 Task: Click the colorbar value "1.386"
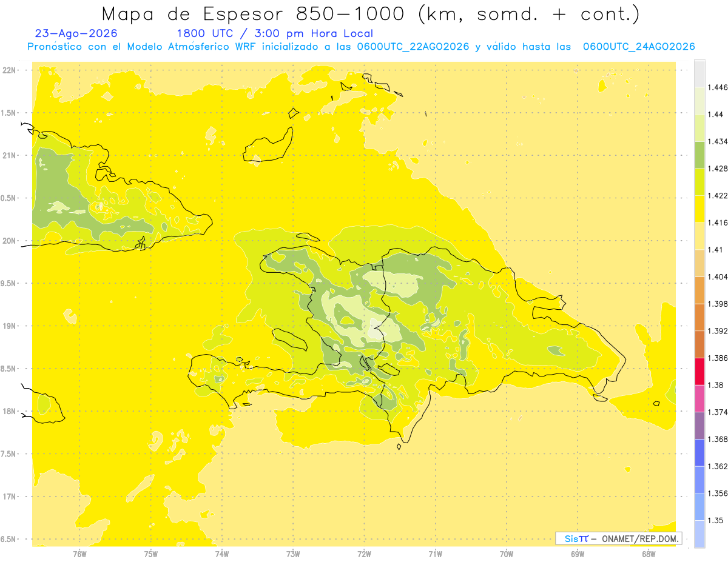(x=719, y=358)
